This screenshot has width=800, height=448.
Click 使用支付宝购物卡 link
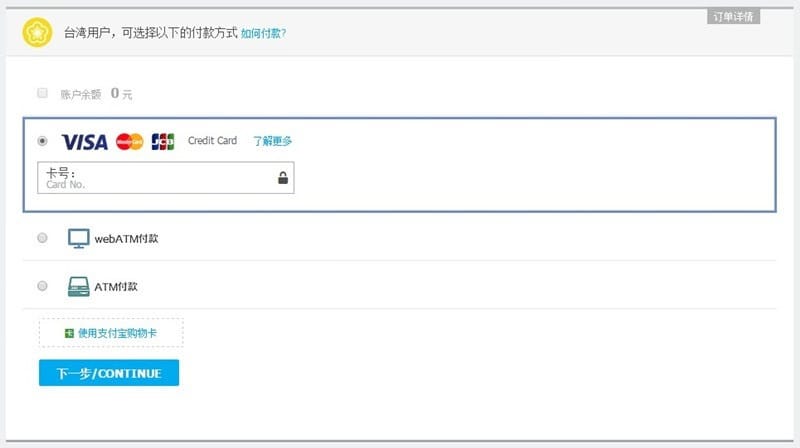click(x=117, y=333)
